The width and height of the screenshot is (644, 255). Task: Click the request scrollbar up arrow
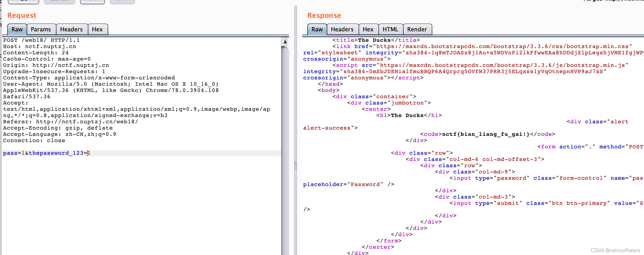point(285,42)
